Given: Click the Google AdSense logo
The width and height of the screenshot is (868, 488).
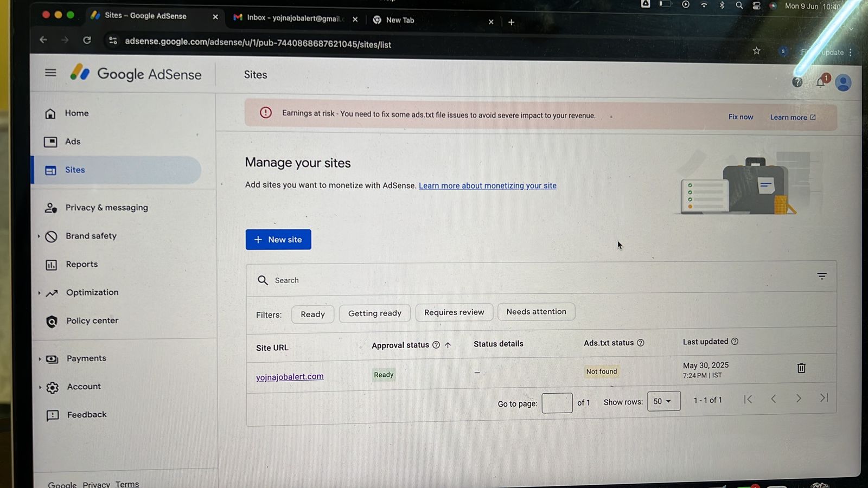Looking at the screenshot, I should tap(136, 74).
